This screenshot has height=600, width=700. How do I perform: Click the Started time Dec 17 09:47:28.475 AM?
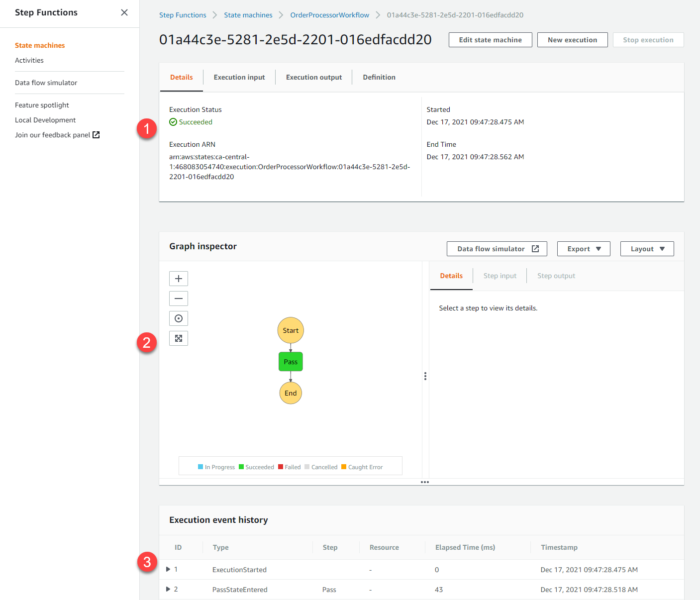point(475,122)
